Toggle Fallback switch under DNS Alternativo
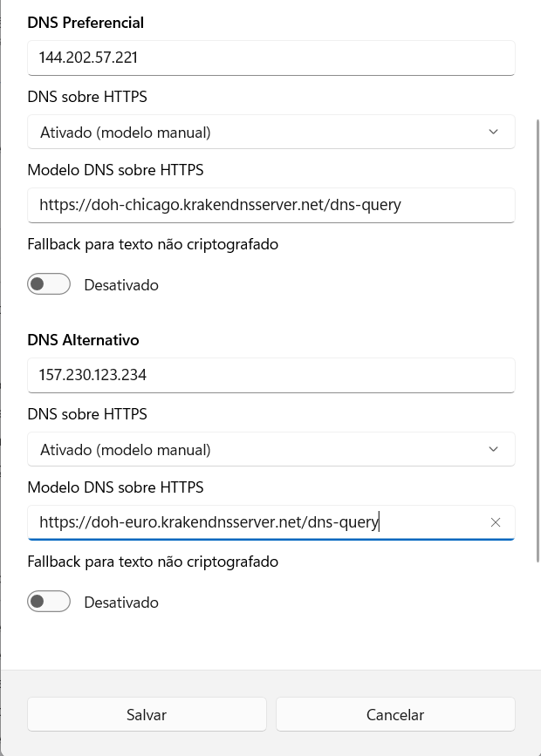Screen dimensions: 541x756 (x=49, y=602)
